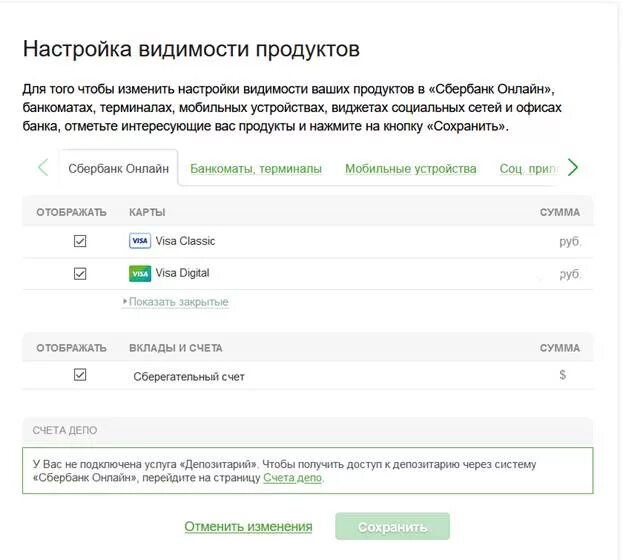
Task: Click the руб. amount in Visa Classic row
Action: click(x=570, y=241)
